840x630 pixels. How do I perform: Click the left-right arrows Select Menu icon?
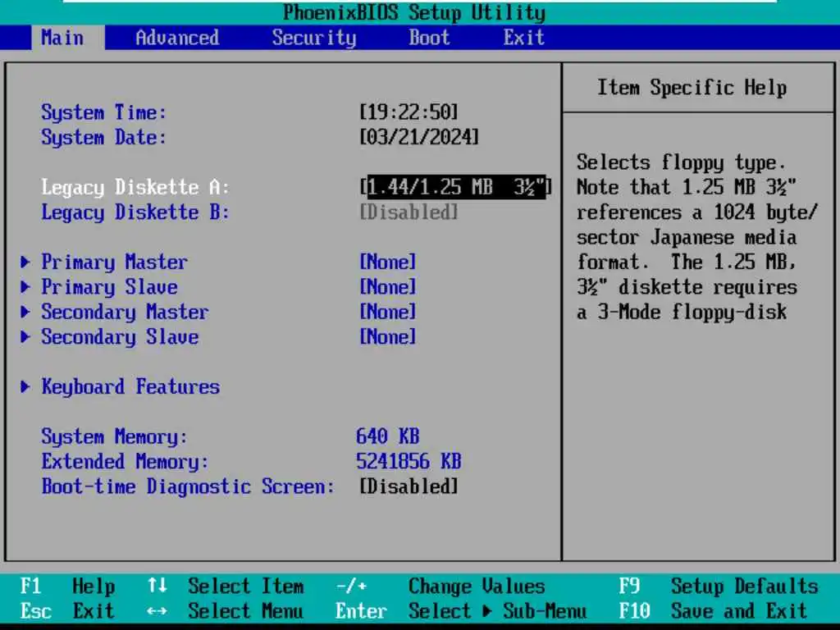[157, 610]
